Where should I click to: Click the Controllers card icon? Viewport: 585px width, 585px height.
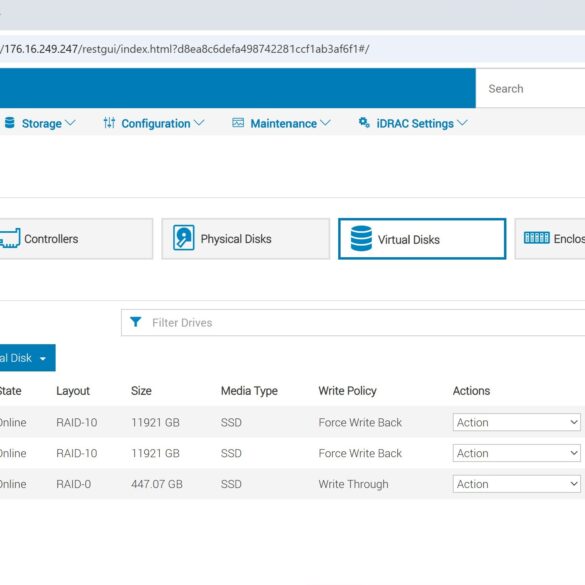click(x=10, y=238)
